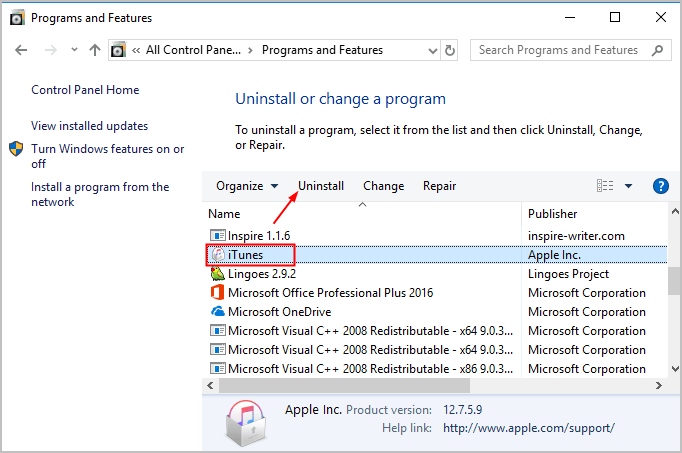This screenshot has width=682, height=453.
Task: Click the Microsoft OneDrive cloud icon
Action: [x=217, y=312]
